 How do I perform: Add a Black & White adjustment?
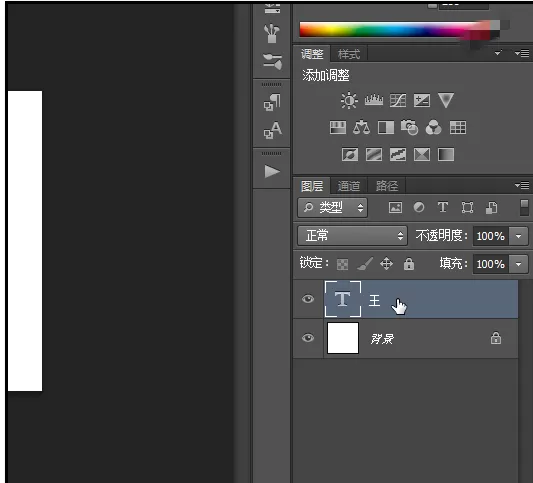pyautogui.click(x=386, y=128)
